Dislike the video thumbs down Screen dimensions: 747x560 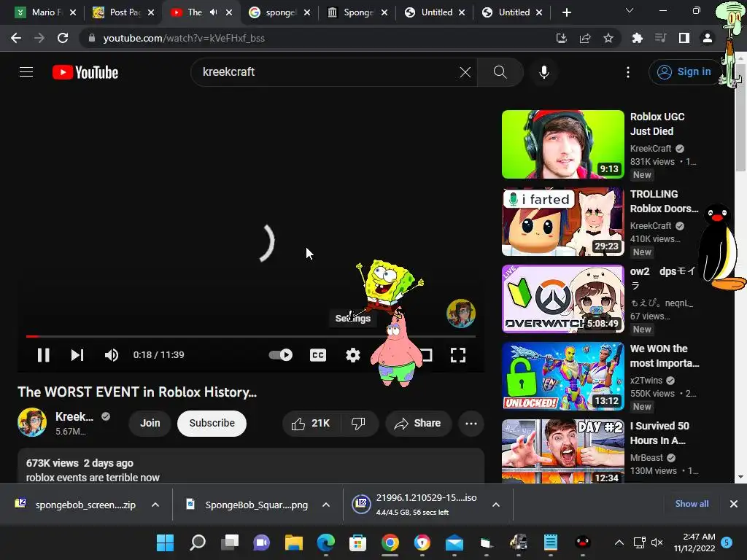(358, 424)
